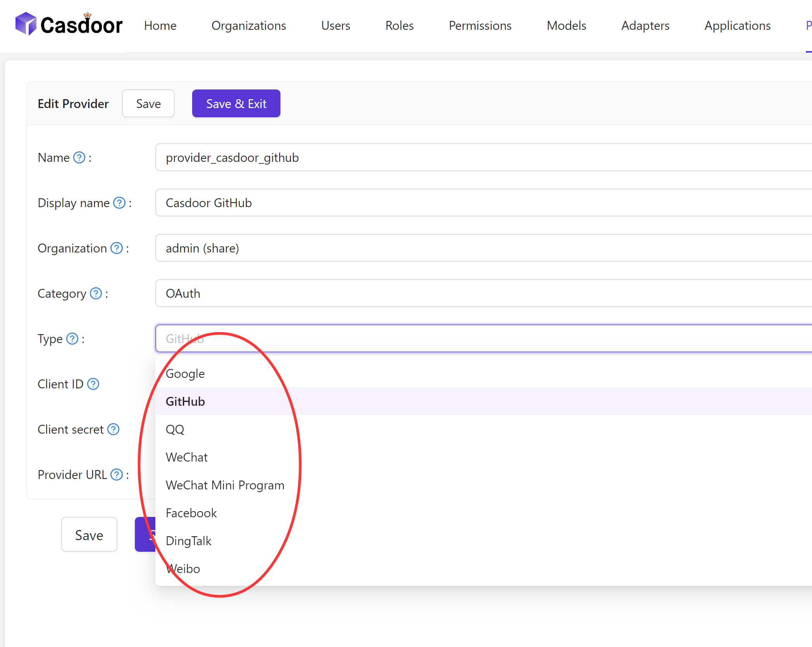Click the bottom Save button

pos(89,535)
